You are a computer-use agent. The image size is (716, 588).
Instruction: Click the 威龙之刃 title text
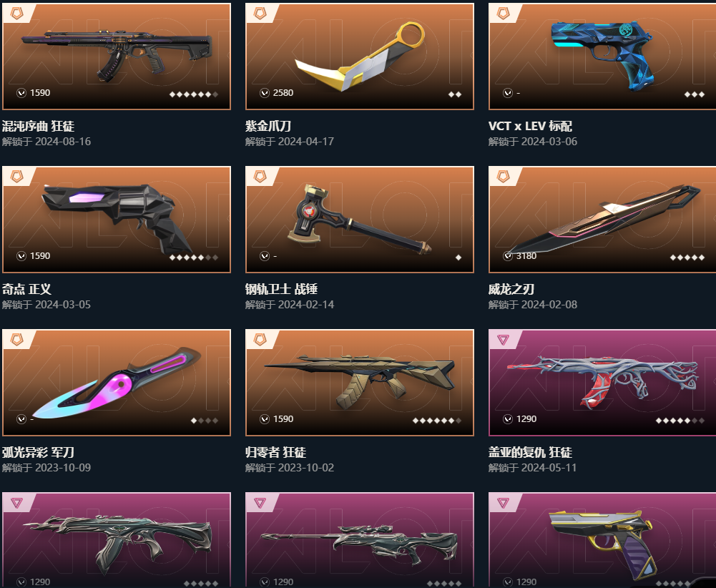click(511, 289)
